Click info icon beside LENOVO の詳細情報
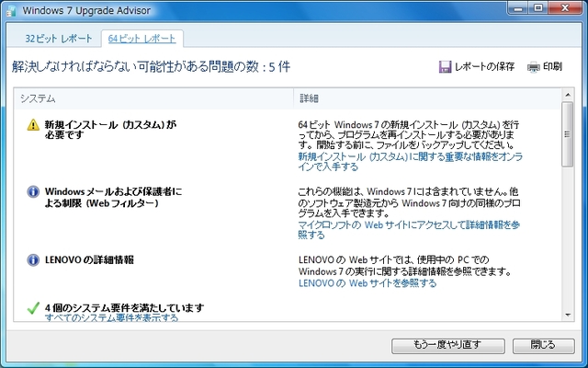The image size is (588, 368). [x=33, y=259]
